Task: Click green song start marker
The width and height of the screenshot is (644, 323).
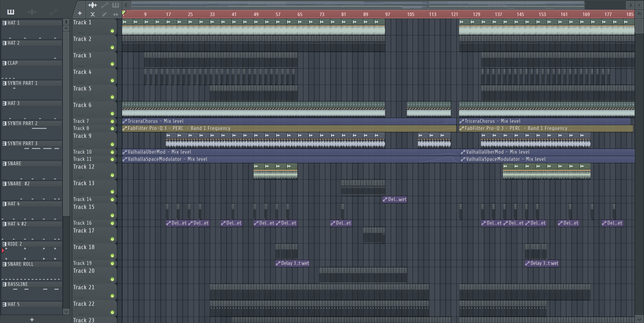Action: pos(124,13)
